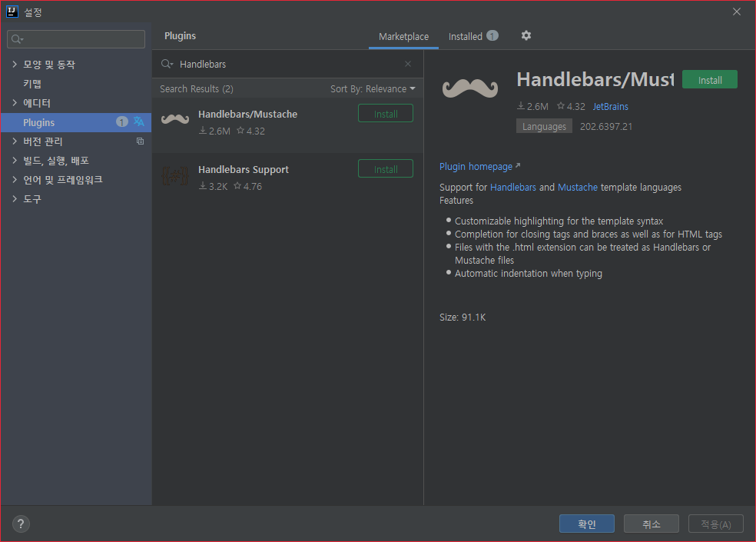Select the Handlebars Support plugin title

pos(244,170)
